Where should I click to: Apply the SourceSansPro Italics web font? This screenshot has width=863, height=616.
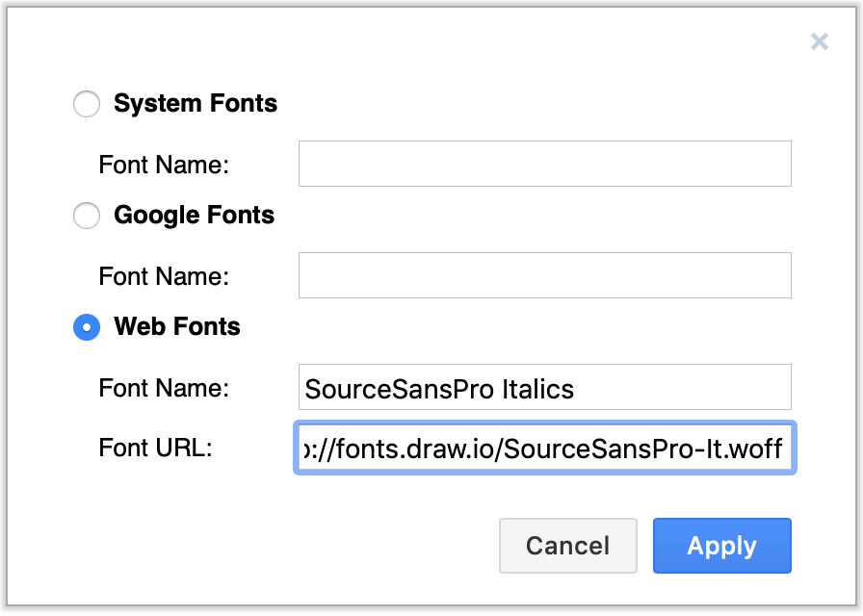(x=721, y=546)
